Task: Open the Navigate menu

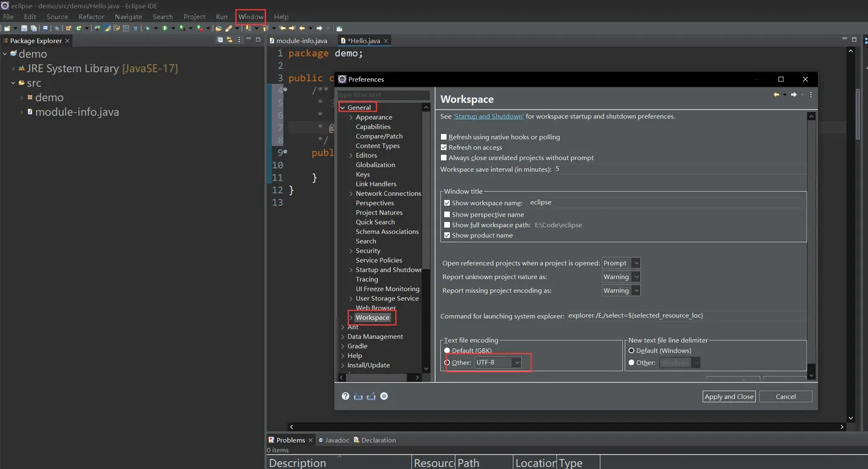Action: pyautogui.click(x=128, y=17)
